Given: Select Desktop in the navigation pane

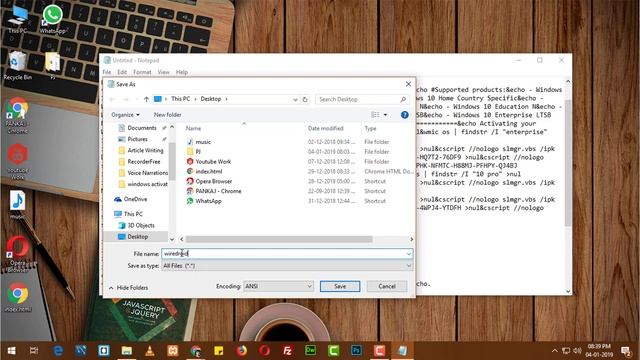Looking at the screenshot, I should pyautogui.click(x=138, y=237).
